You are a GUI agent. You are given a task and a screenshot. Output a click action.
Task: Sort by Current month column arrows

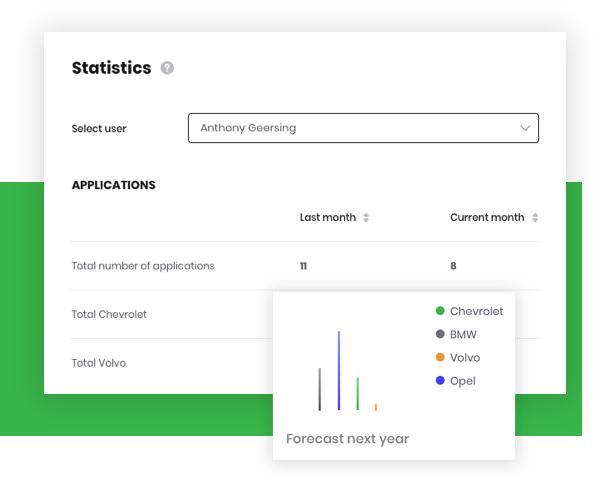[x=535, y=217]
